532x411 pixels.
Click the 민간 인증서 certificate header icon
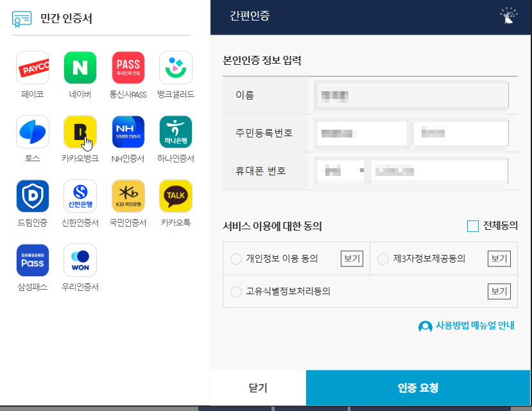click(x=22, y=19)
